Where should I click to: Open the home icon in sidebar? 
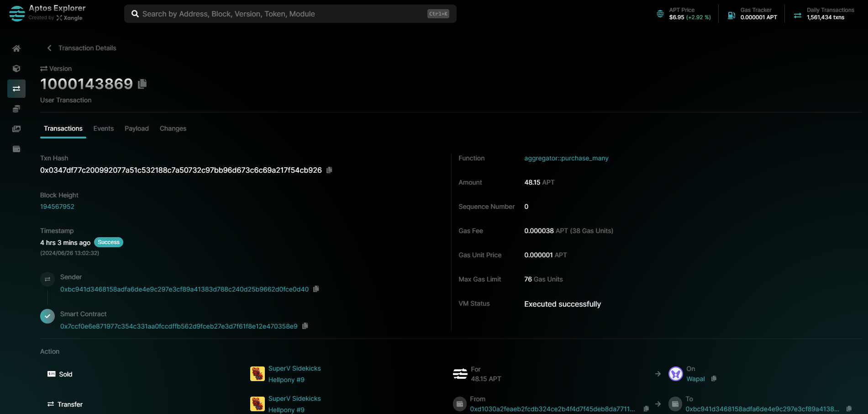click(16, 48)
